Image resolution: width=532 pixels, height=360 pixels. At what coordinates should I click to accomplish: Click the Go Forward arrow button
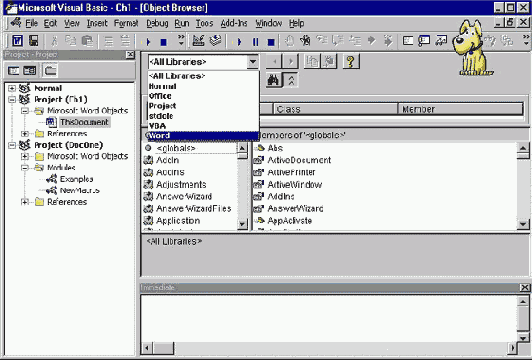point(290,61)
